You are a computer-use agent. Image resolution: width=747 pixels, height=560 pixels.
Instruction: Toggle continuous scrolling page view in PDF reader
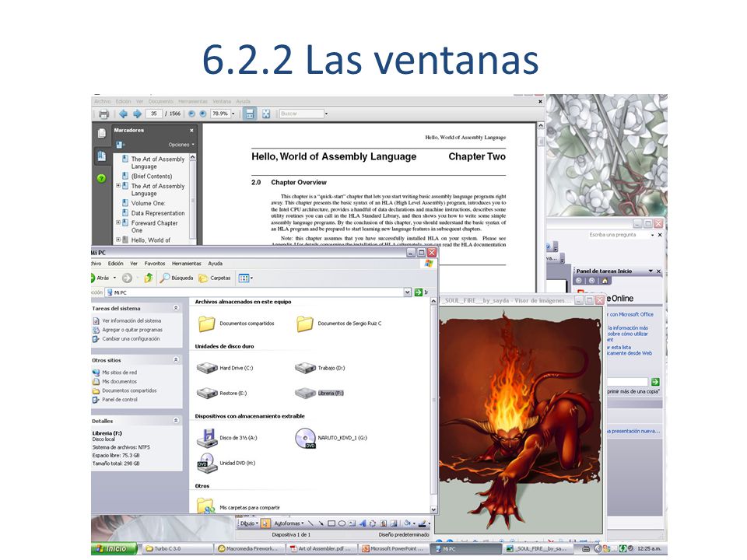click(250, 114)
